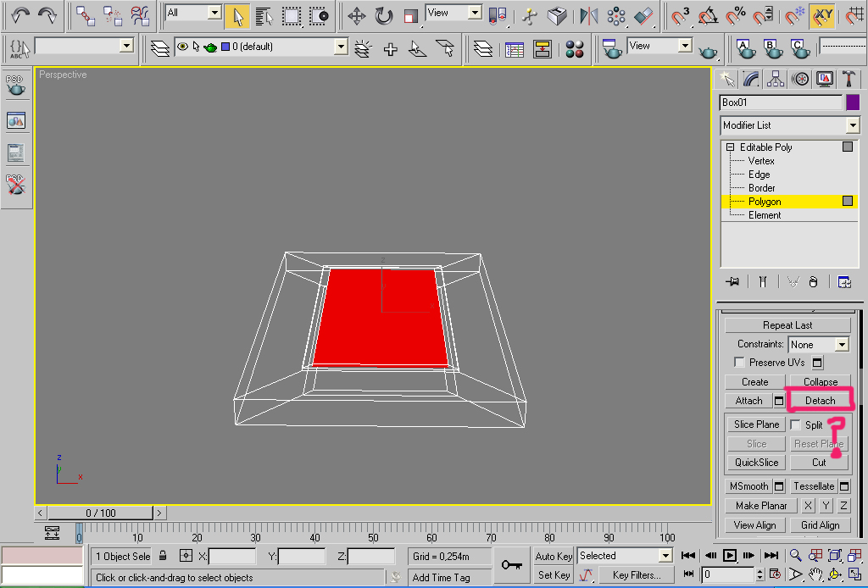Screen dimensions: 868x588
Task: Activate the Select Object arrow tool
Action: point(237,16)
